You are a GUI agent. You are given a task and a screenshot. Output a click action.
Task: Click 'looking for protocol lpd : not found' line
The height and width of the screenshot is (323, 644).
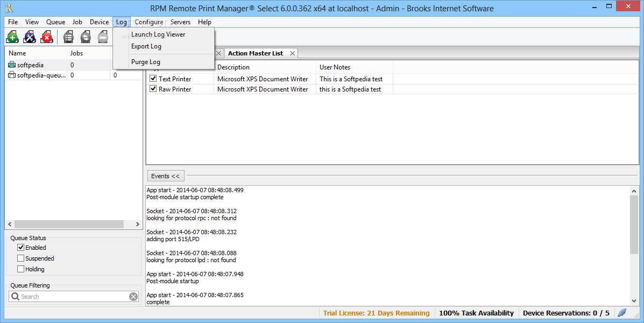coord(192,260)
